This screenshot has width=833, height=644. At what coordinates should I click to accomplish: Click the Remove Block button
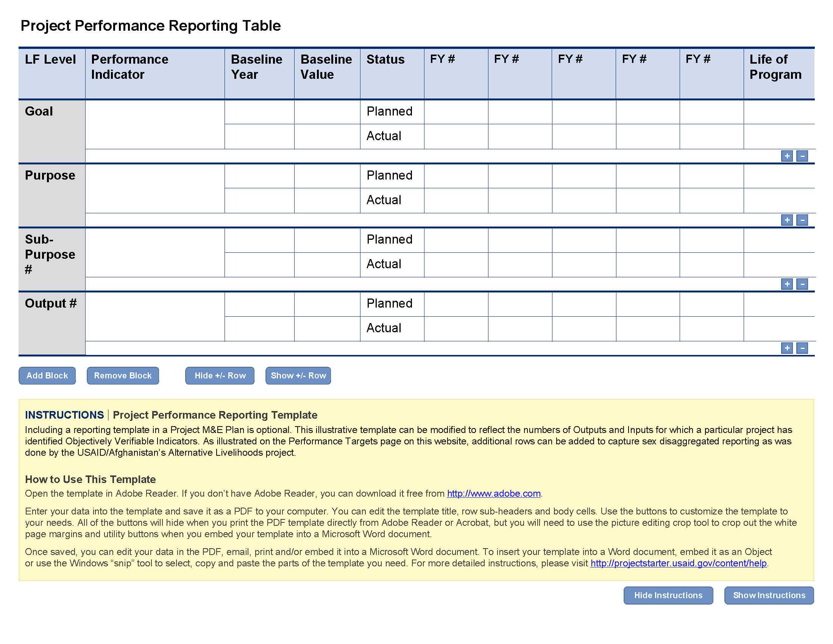coord(122,375)
